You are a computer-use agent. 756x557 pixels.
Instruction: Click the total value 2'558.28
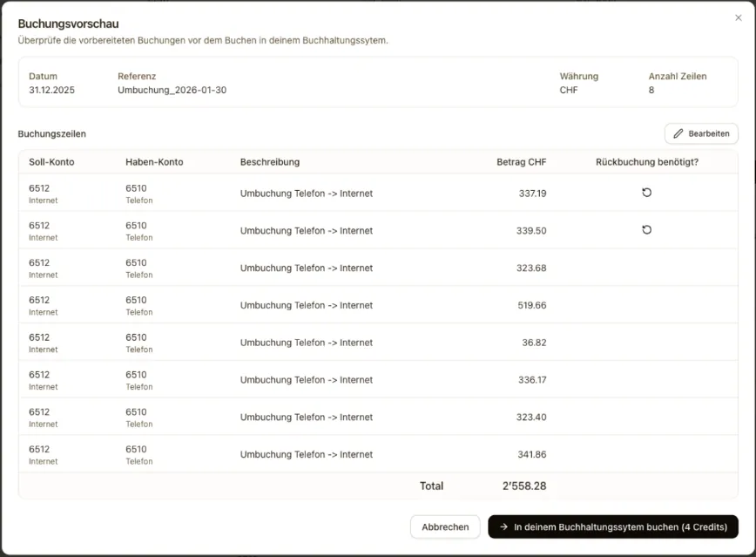click(524, 486)
